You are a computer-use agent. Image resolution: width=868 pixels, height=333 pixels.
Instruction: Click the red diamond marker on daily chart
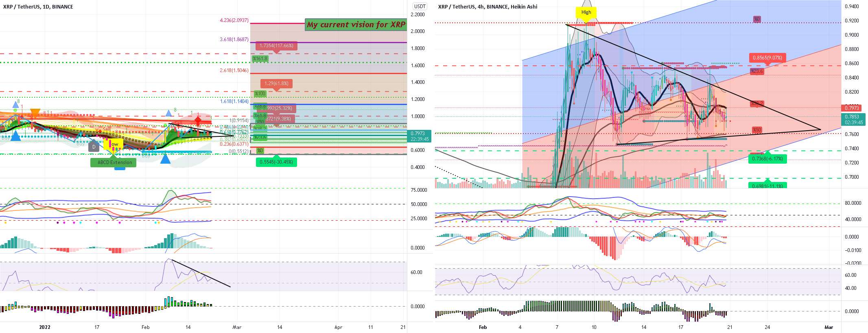[x=198, y=120]
